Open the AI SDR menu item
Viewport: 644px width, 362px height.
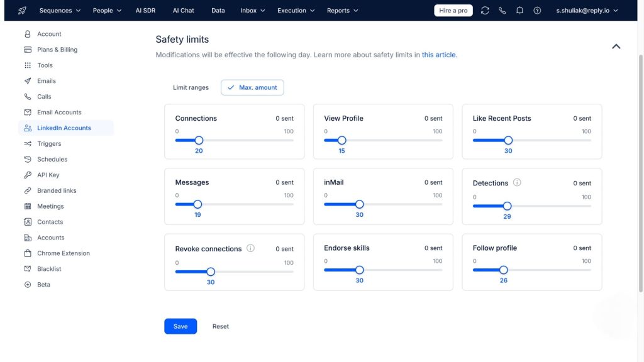coord(145,11)
